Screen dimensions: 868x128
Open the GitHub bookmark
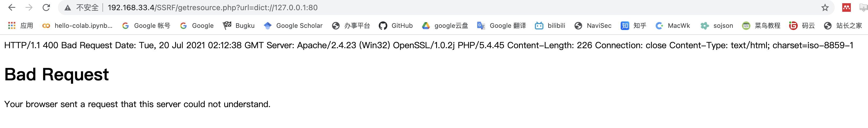point(396,25)
